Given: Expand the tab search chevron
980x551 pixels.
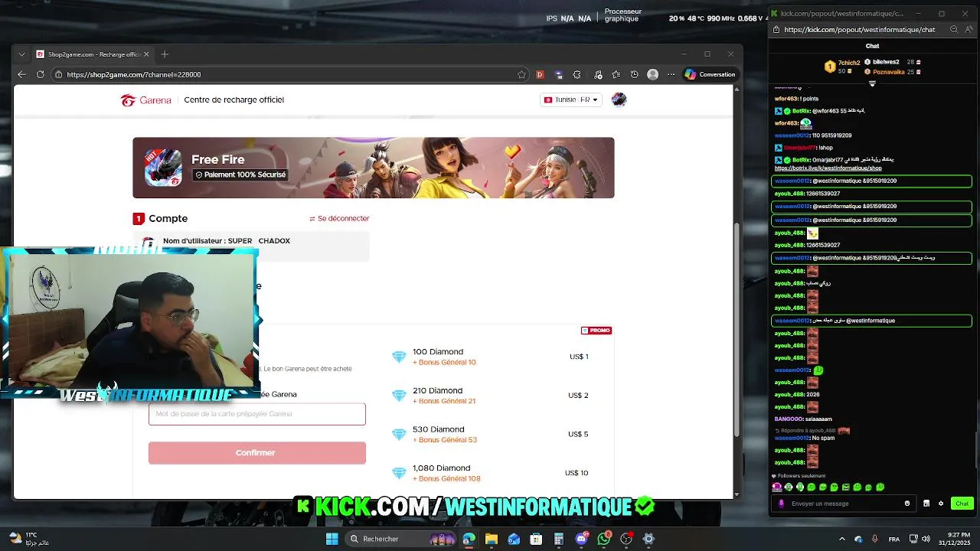Looking at the screenshot, I should tap(21, 54).
